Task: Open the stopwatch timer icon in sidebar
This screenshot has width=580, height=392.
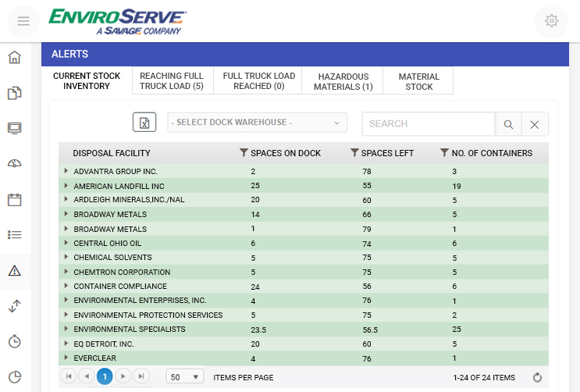Action: [x=15, y=341]
